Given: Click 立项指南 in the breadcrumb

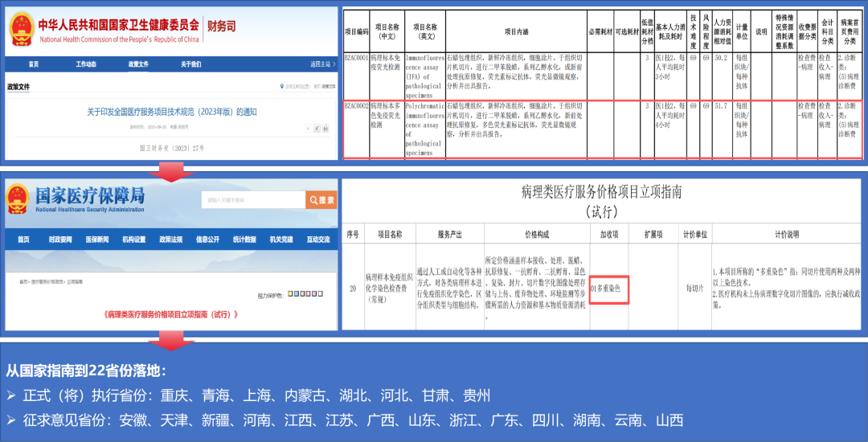Looking at the screenshot, I should 74,282.
